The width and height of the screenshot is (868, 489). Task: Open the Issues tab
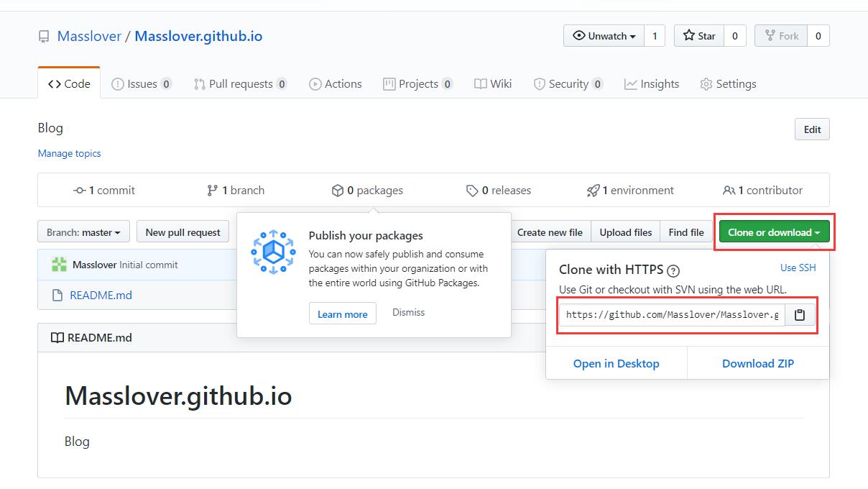[142, 83]
